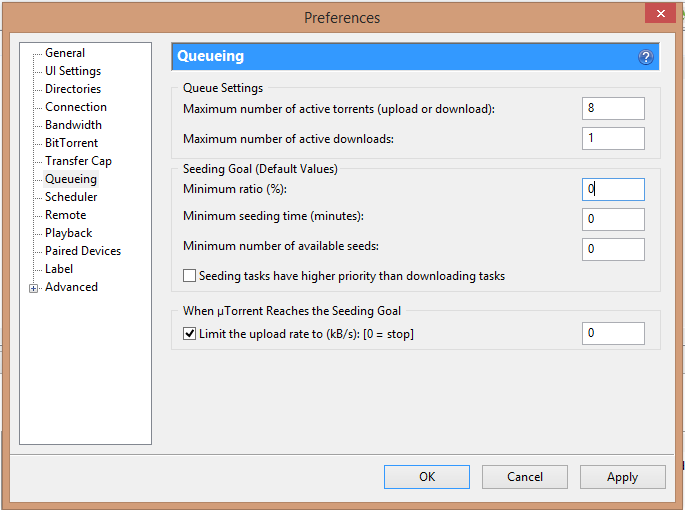Choose Paired Devices in the list
This screenshot has width=685, height=510.
[x=83, y=251]
